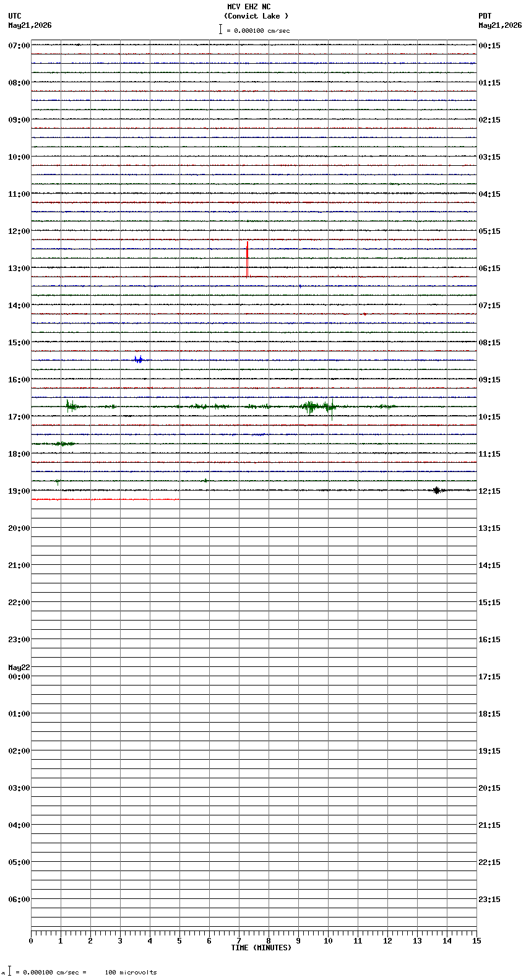The height and width of the screenshot is (980, 526).
Task: Click the '19:00' UTC time label
Action: [19, 491]
